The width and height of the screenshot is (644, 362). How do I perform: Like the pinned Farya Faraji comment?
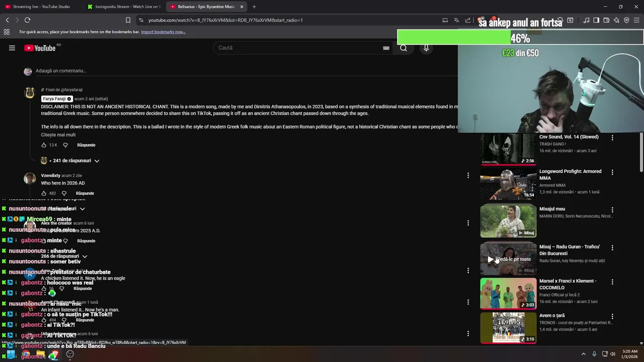44,145
